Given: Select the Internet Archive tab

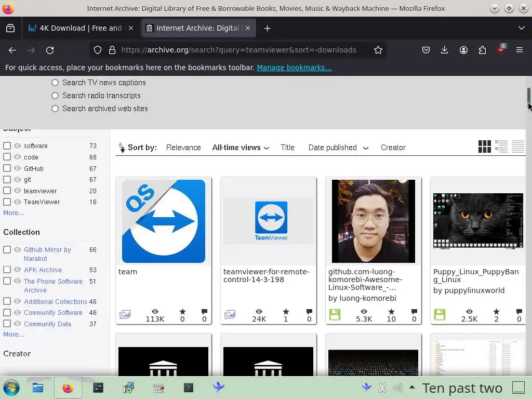Looking at the screenshot, I should click(x=198, y=28).
